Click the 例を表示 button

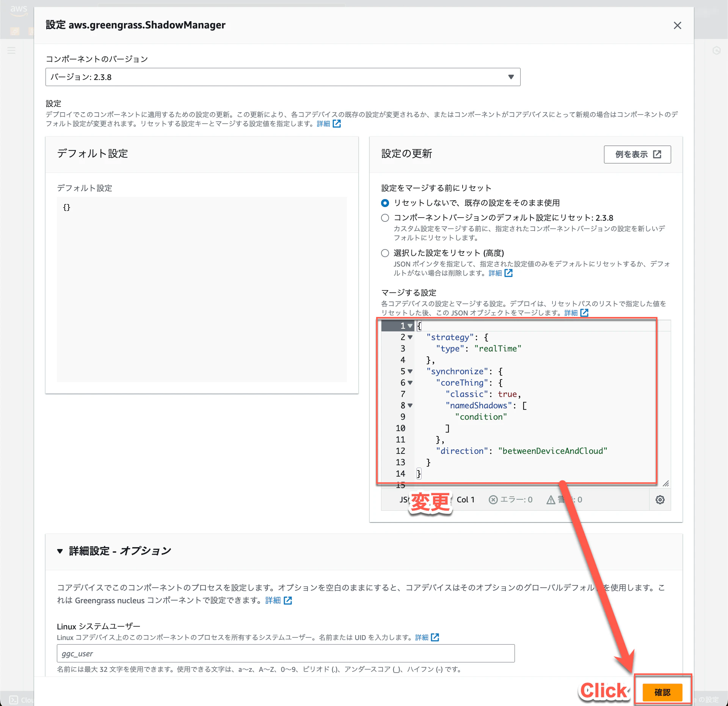[x=637, y=154]
